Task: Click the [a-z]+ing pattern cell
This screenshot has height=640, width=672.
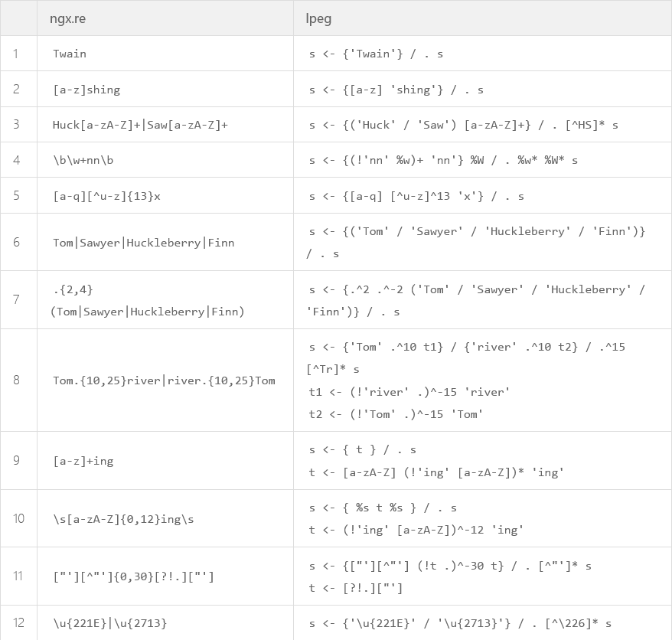Action: [165, 461]
